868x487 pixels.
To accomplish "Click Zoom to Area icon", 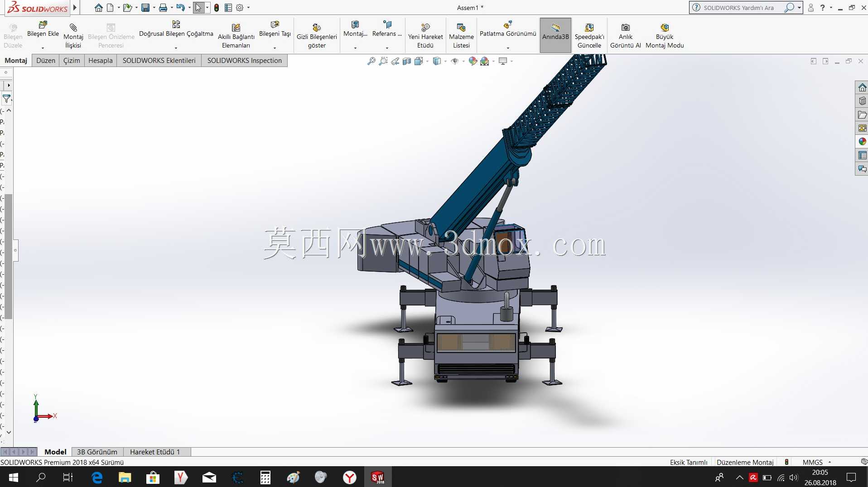I will point(383,61).
